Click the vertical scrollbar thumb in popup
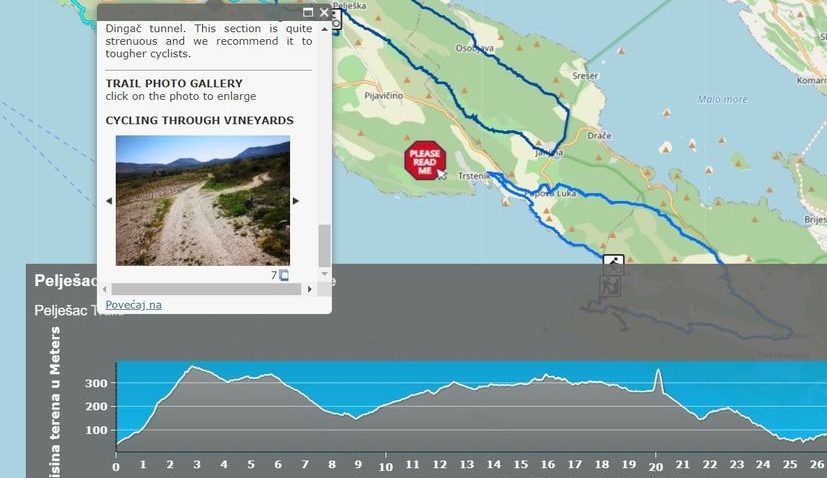This screenshot has width=827, height=478. [x=323, y=244]
